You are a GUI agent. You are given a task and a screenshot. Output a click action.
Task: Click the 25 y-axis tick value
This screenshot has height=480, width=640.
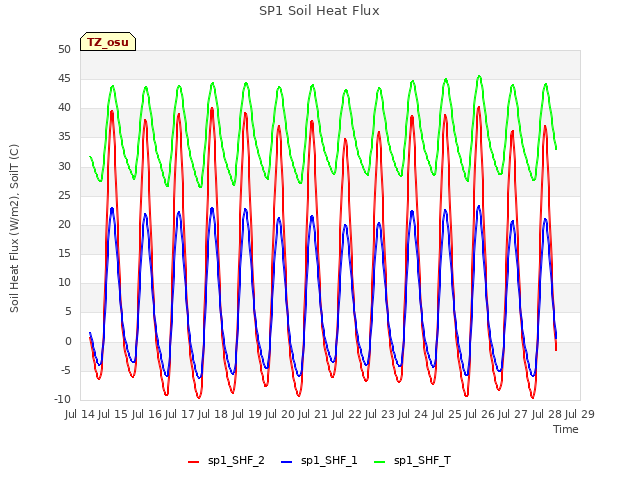(64, 196)
